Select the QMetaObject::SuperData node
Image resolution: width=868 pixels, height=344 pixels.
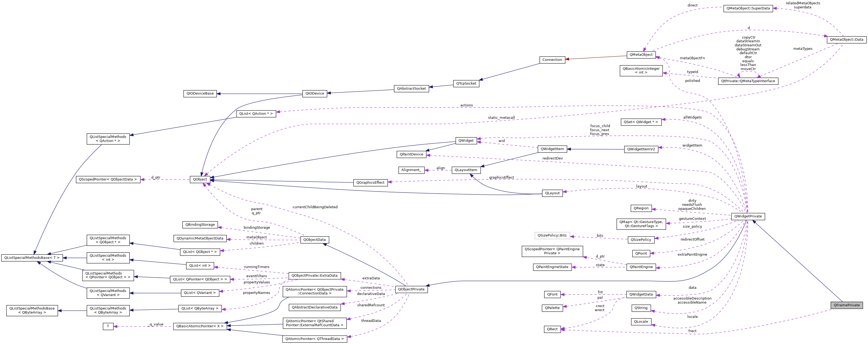coord(748,8)
